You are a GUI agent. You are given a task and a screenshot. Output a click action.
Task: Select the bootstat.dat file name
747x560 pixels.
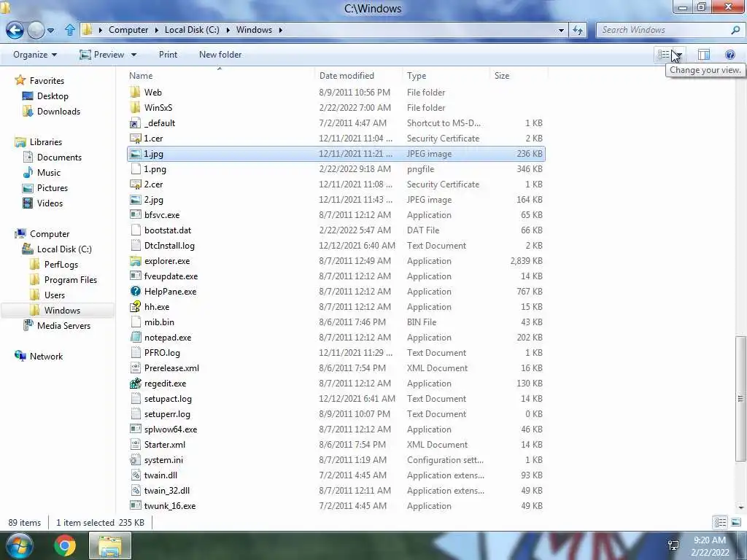click(x=168, y=230)
